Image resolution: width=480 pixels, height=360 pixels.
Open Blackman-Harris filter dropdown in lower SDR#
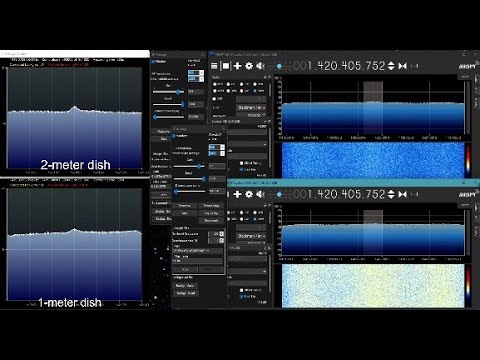[251, 236]
